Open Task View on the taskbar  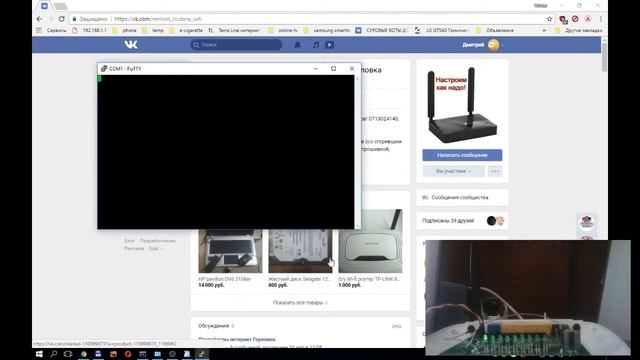click(68, 354)
